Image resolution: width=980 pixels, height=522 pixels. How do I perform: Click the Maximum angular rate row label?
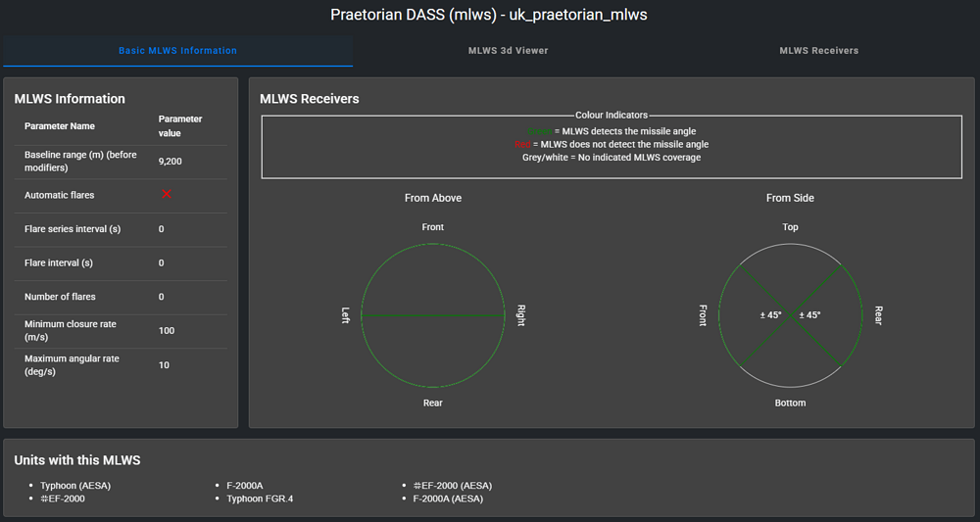72,364
